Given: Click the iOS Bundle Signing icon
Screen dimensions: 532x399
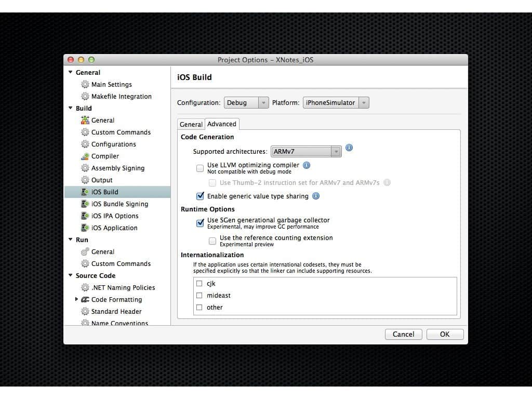Looking at the screenshot, I should pos(85,204).
